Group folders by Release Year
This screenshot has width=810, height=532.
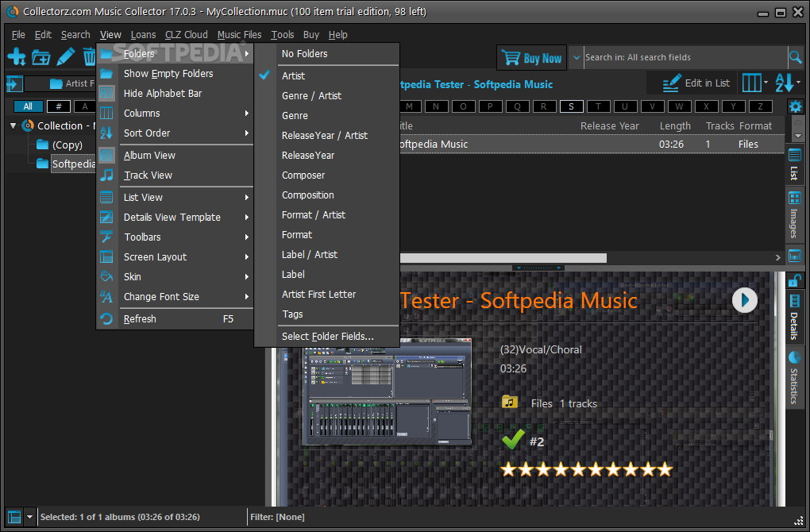327,156
